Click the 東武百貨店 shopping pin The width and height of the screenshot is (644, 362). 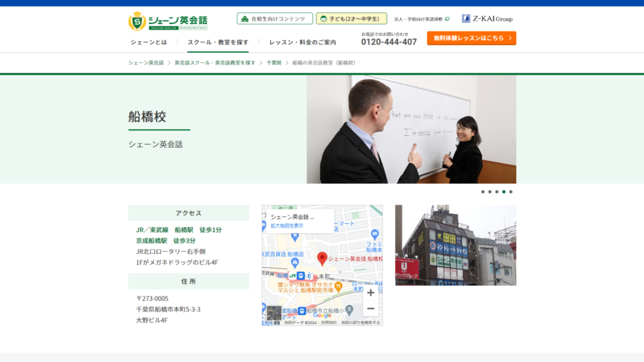pos(295,263)
